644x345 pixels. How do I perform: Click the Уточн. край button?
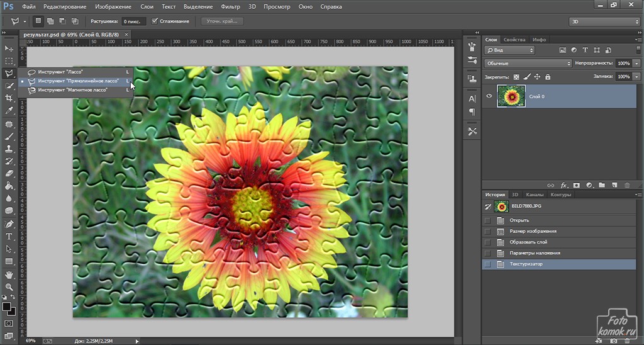(x=221, y=21)
